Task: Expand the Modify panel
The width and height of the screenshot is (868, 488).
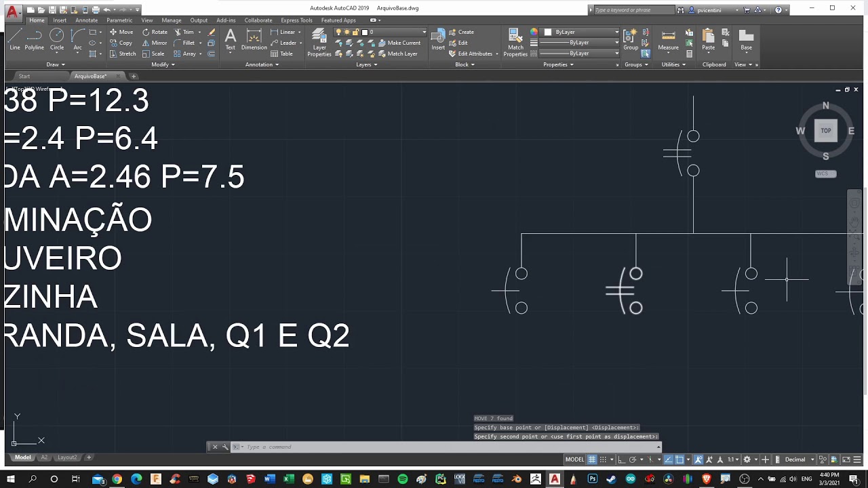Action: (x=163, y=64)
